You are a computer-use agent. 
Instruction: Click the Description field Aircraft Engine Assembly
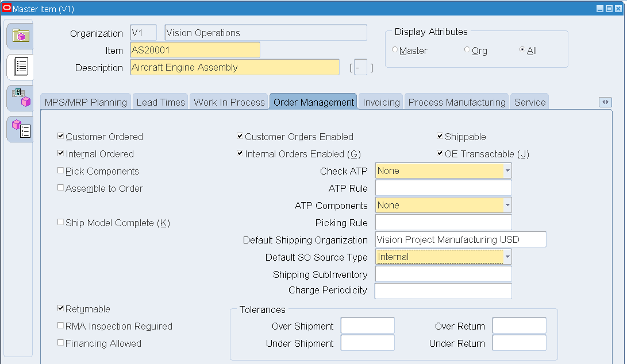tap(235, 67)
